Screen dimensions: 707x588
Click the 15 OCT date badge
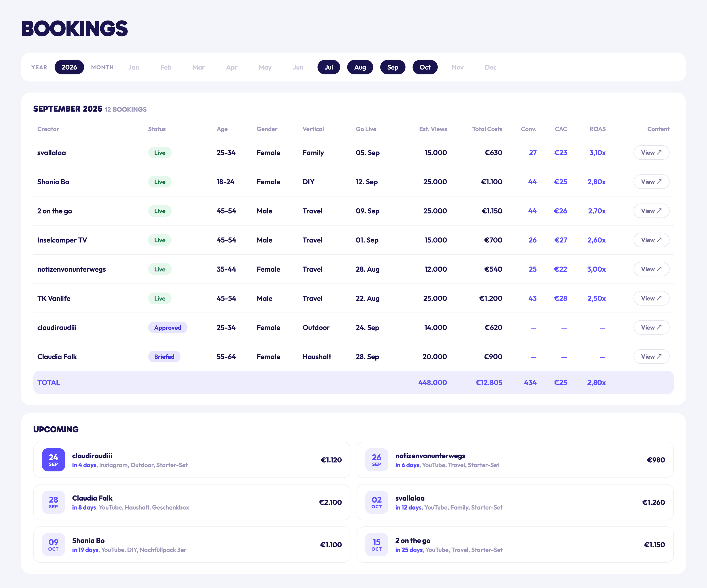click(x=376, y=545)
